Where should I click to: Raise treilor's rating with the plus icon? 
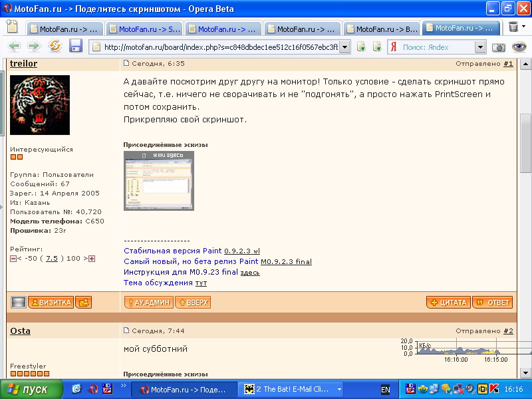[x=92, y=259]
